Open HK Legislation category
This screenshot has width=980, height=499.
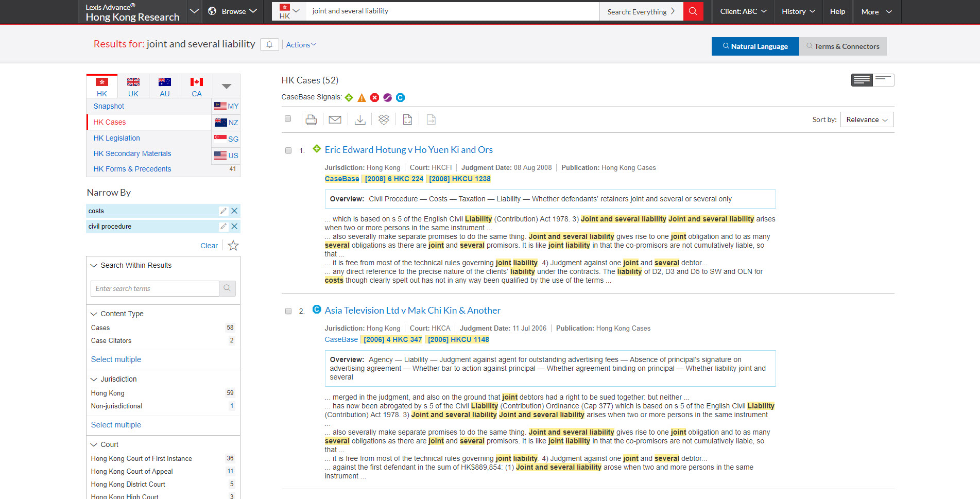point(116,138)
